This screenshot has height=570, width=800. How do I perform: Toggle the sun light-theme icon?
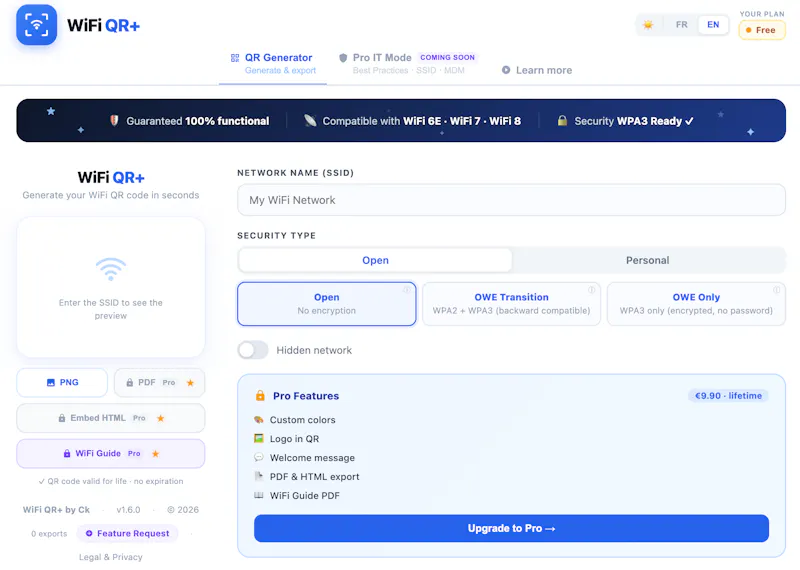(648, 24)
